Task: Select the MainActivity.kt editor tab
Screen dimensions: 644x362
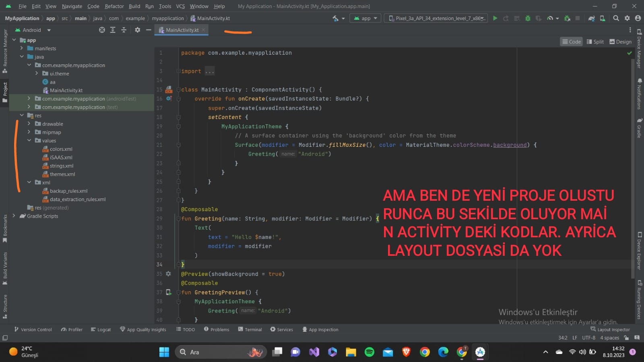Action: point(182,30)
